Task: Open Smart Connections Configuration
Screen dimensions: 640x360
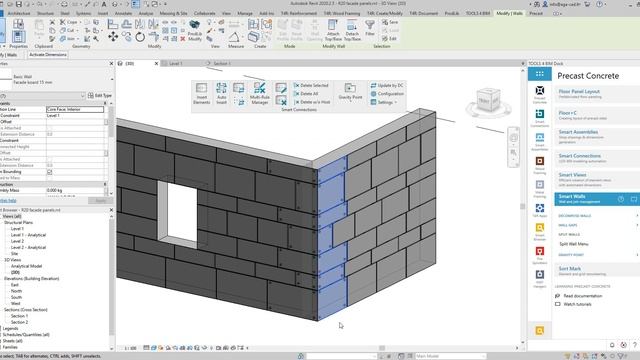Action: point(387,94)
